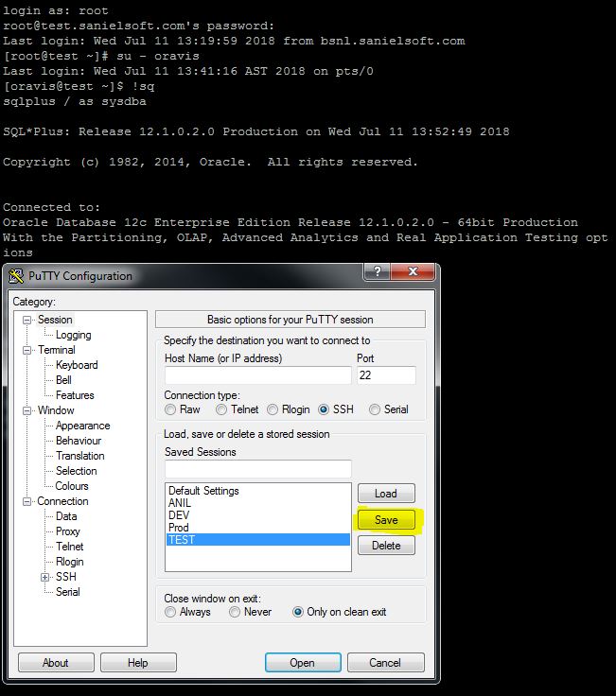The image size is (616, 696).
Task: Open the Features category
Action: point(75,395)
